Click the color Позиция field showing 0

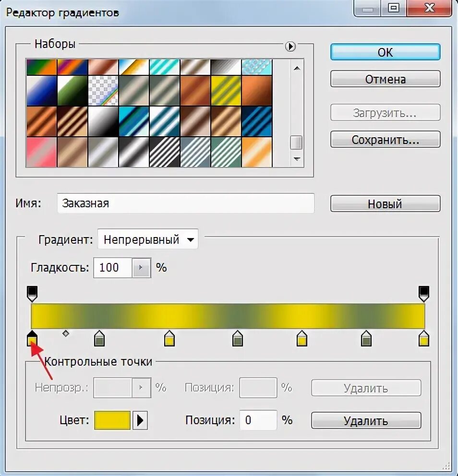(258, 420)
